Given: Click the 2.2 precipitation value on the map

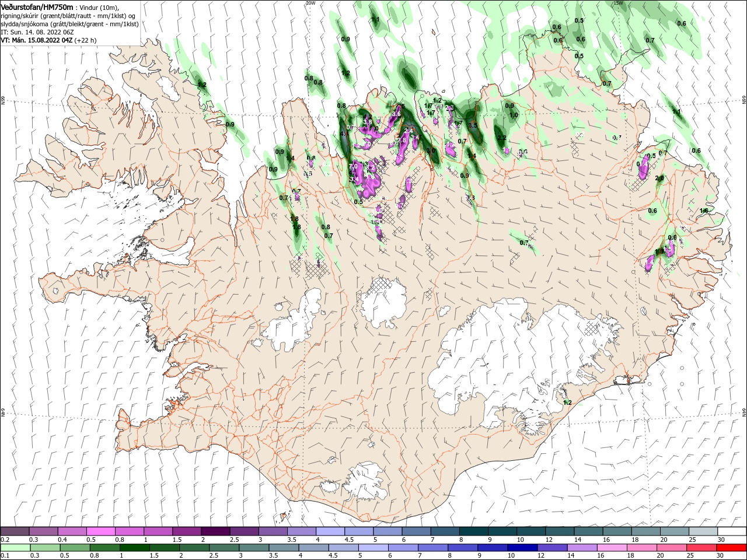Looking at the screenshot, I should click(x=501, y=138).
